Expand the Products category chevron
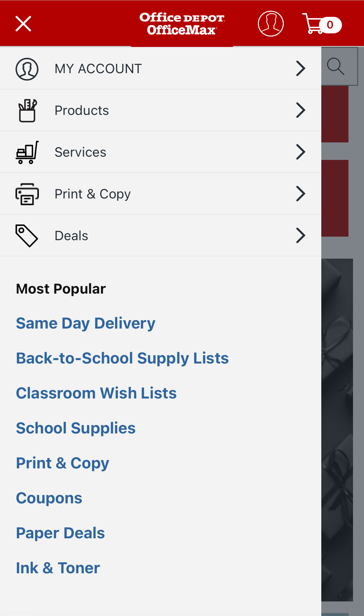 point(301,110)
